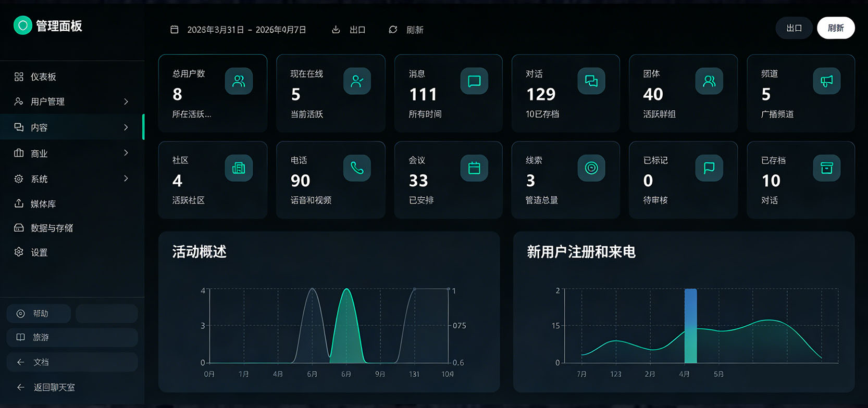Open the 仪表板 dashboard grid icon
868x408 pixels.
tap(19, 77)
